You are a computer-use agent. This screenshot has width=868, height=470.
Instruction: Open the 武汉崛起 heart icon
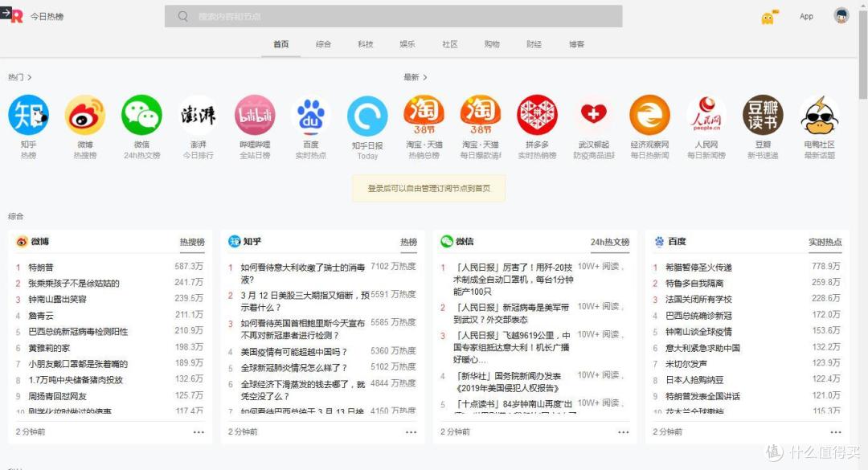[x=593, y=115]
